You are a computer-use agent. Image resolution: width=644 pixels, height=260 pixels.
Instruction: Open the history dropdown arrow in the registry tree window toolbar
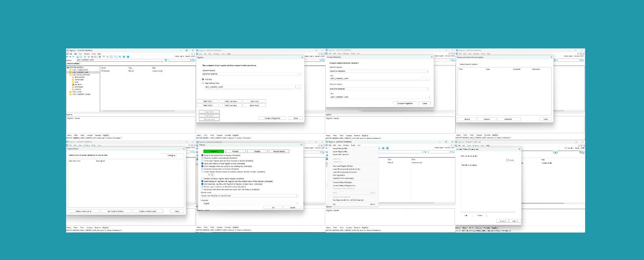click(73, 57)
